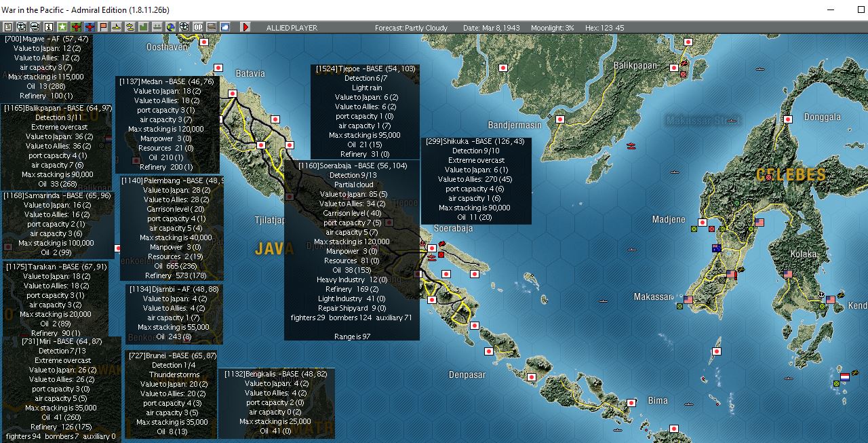Select the Australian flag unit on Celebes
The height and width of the screenshot is (443, 868).
[x=715, y=248]
